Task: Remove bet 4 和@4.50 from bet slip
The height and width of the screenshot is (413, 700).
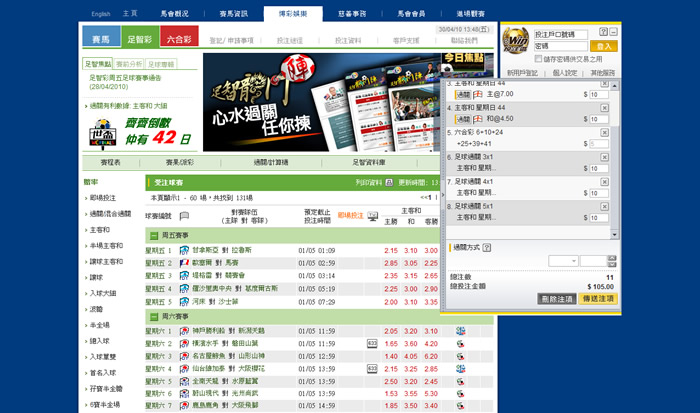Action: [604, 108]
